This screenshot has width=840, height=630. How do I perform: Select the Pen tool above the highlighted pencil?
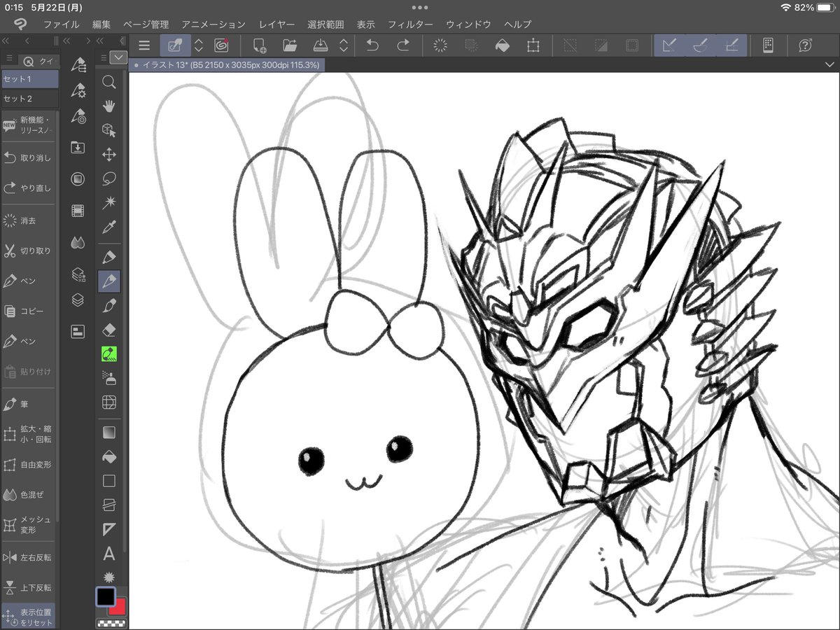(108, 257)
